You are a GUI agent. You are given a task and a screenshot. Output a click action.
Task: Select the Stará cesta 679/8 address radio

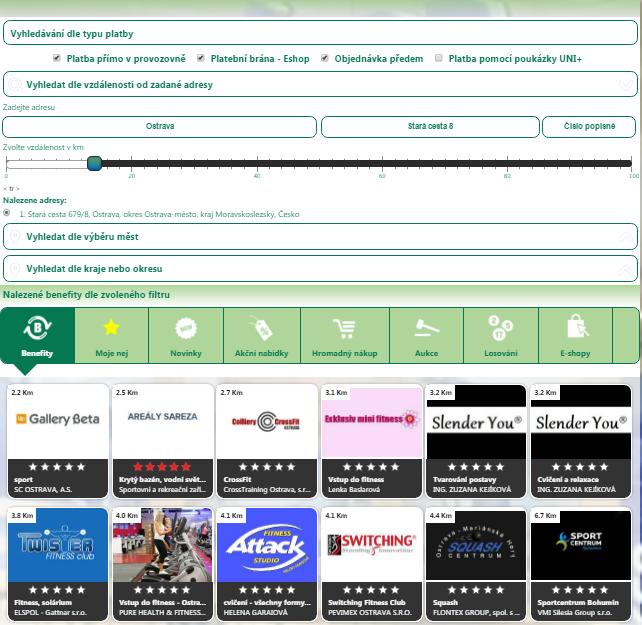click(7, 213)
